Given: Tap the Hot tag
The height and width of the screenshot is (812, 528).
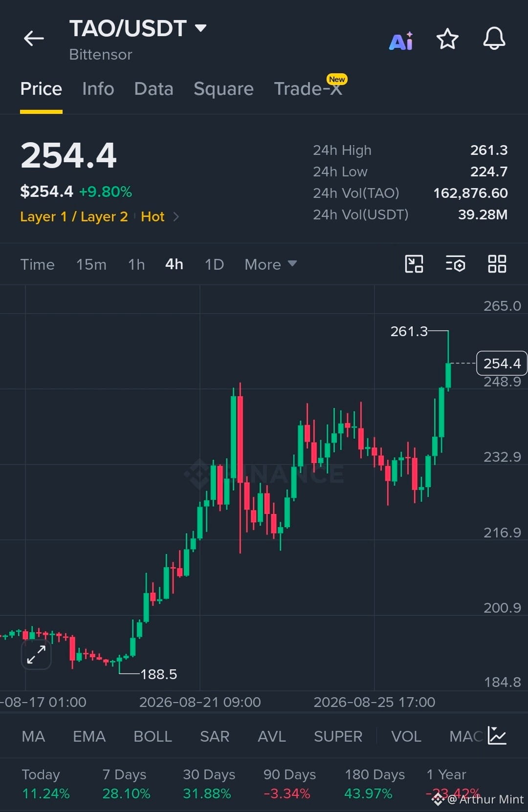Looking at the screenshot, I should click(153, 216).
